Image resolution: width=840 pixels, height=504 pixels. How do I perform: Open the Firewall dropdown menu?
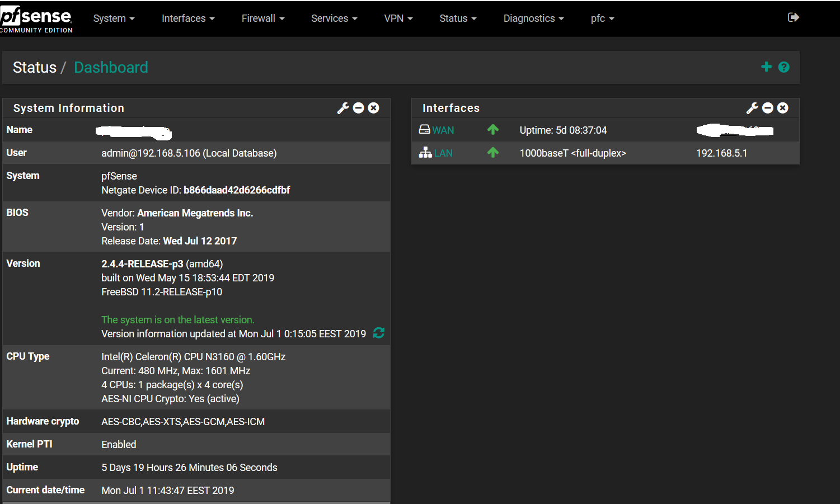263,18
